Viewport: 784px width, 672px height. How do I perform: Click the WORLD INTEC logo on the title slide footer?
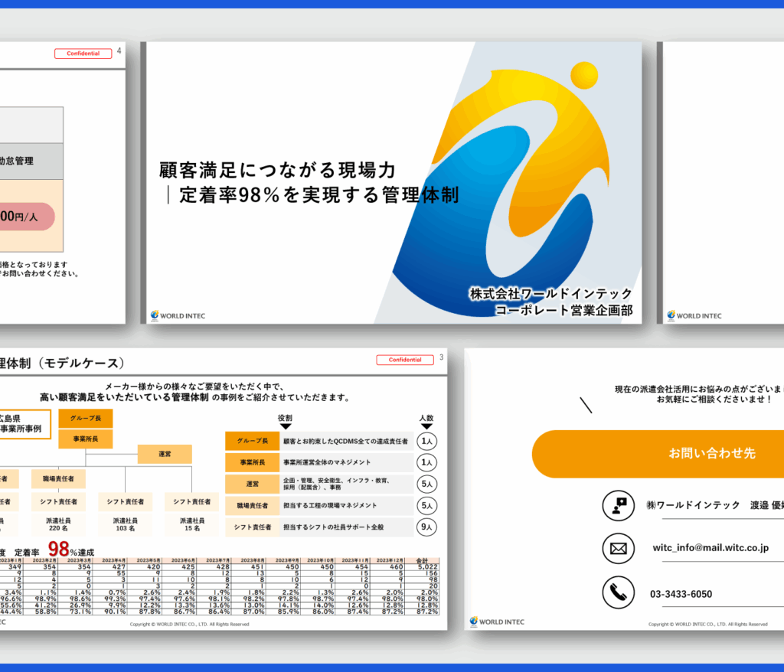178,315
